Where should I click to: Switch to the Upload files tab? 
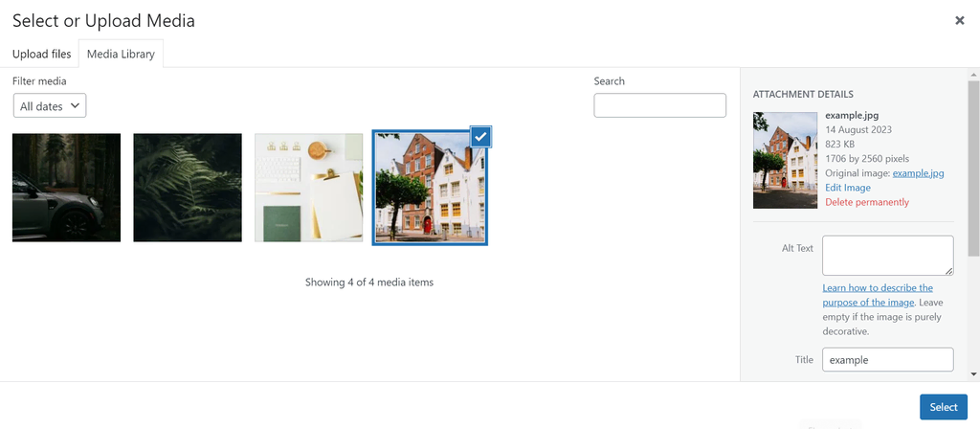(42, 54)
